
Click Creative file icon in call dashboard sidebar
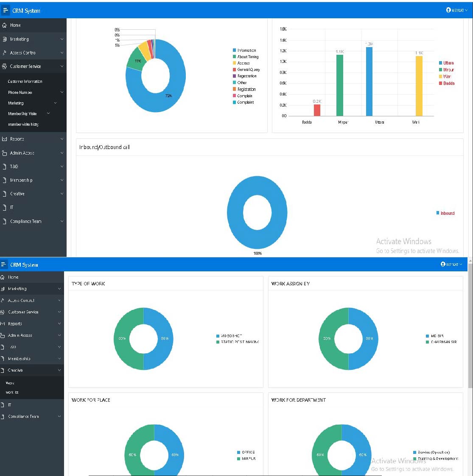tap(4, 194)
